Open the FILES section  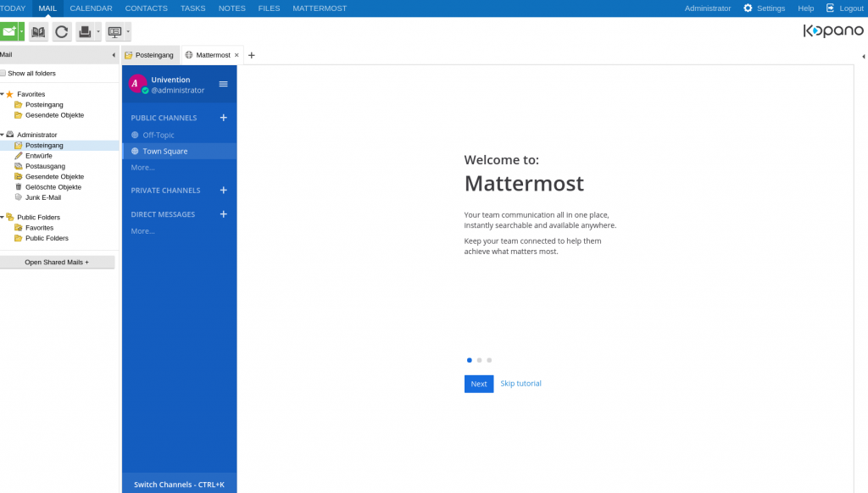(x=269, y=8)
